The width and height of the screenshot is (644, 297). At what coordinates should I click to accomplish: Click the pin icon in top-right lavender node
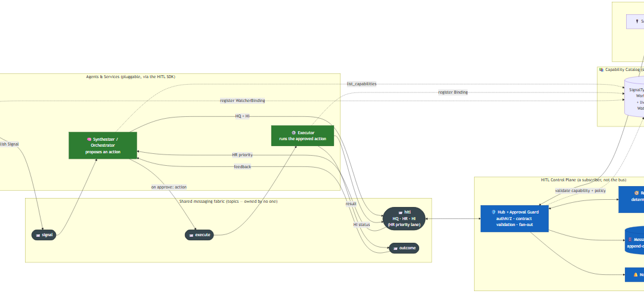[637, 21]
